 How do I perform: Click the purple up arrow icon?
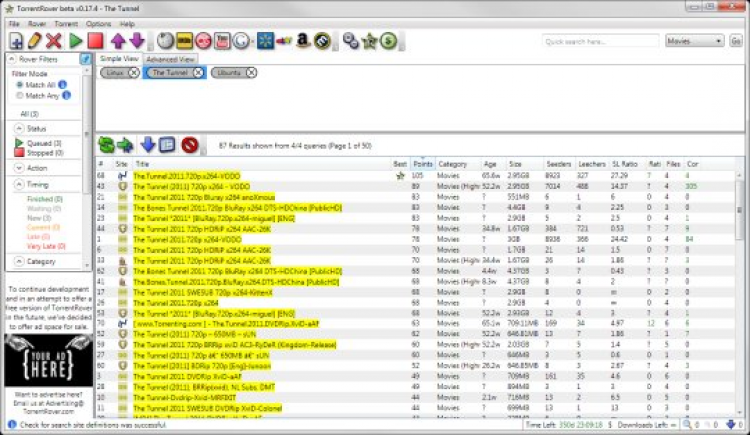pos(118,41)
